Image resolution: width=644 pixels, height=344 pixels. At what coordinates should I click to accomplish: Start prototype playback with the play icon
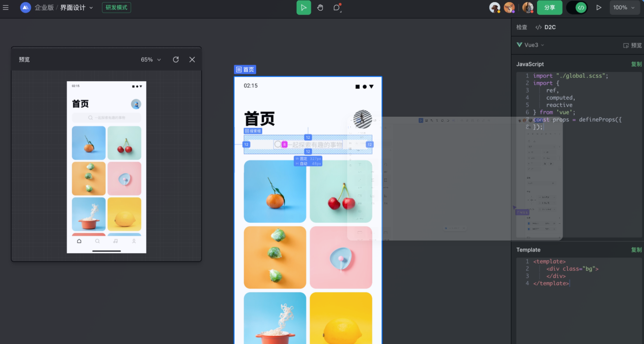pos(599,8)
